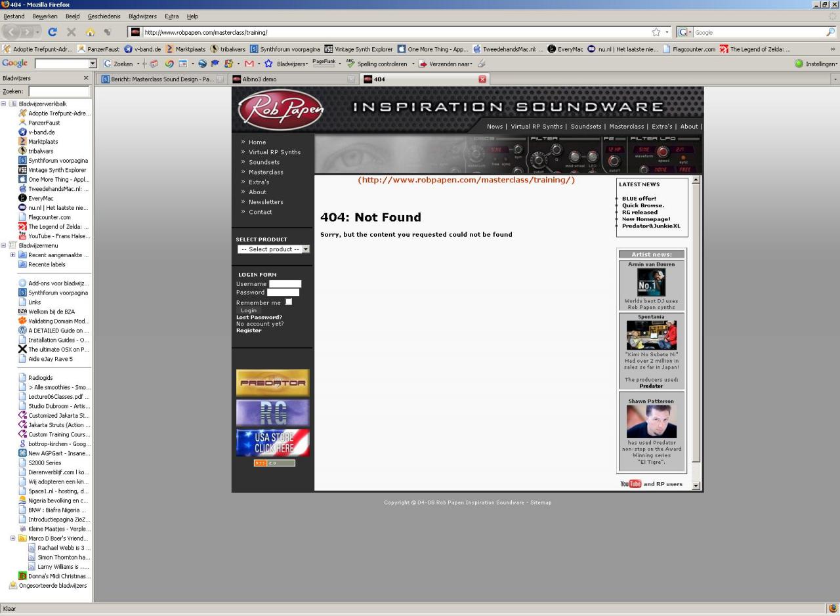Open the Virtual RP Synths sidebar link

click(x=274, y=152)
